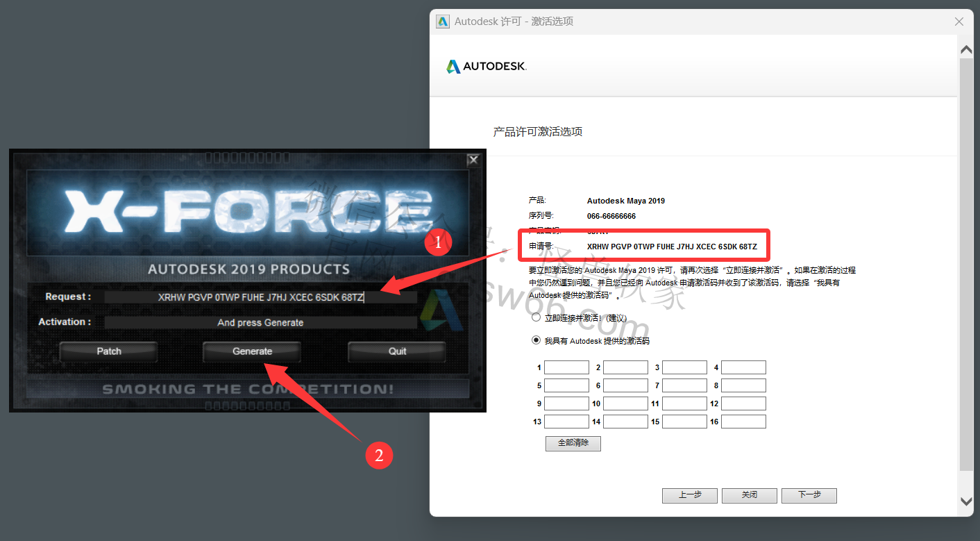Click the AUTODESK logo in the license dialog header

tap(486, 67)
